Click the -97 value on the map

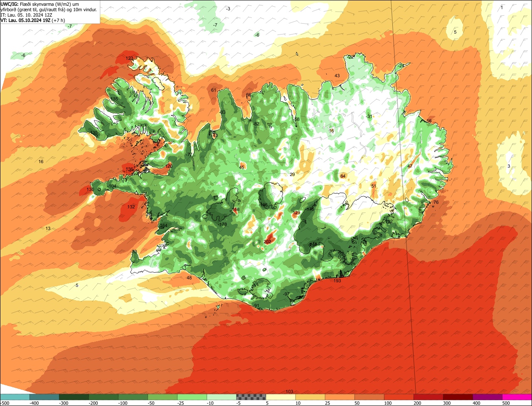coord(286,294)
